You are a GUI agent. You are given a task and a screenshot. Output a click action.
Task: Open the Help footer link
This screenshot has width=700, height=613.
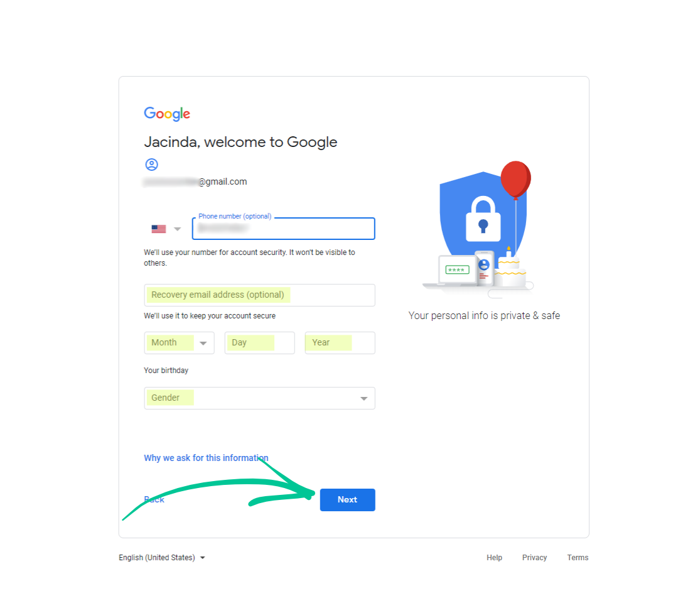pos(494,558)
